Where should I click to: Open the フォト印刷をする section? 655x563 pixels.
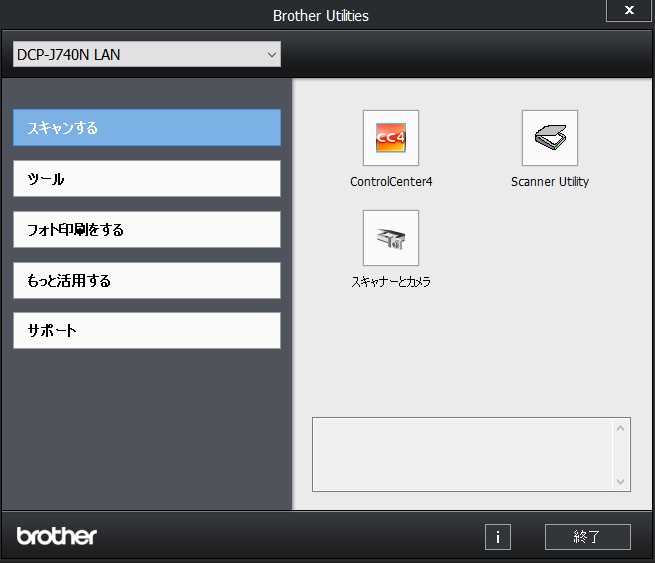[x=147, y=230]
